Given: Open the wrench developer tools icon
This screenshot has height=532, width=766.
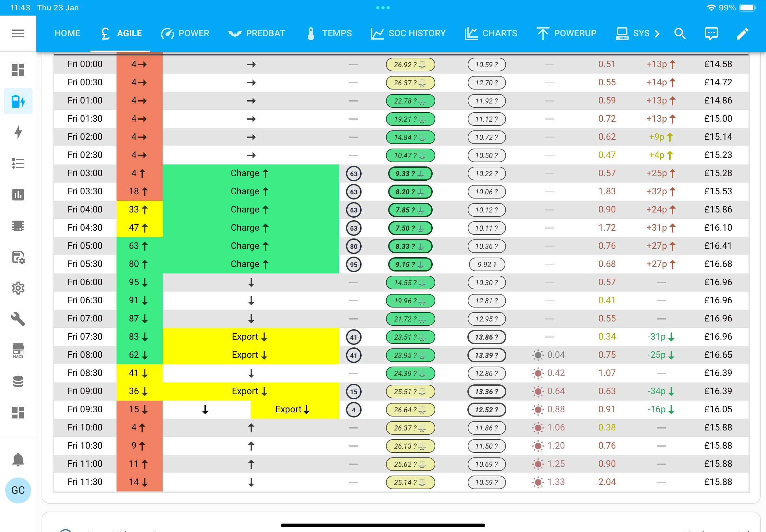Looking at the screenshot, I should tap(18, 319).
